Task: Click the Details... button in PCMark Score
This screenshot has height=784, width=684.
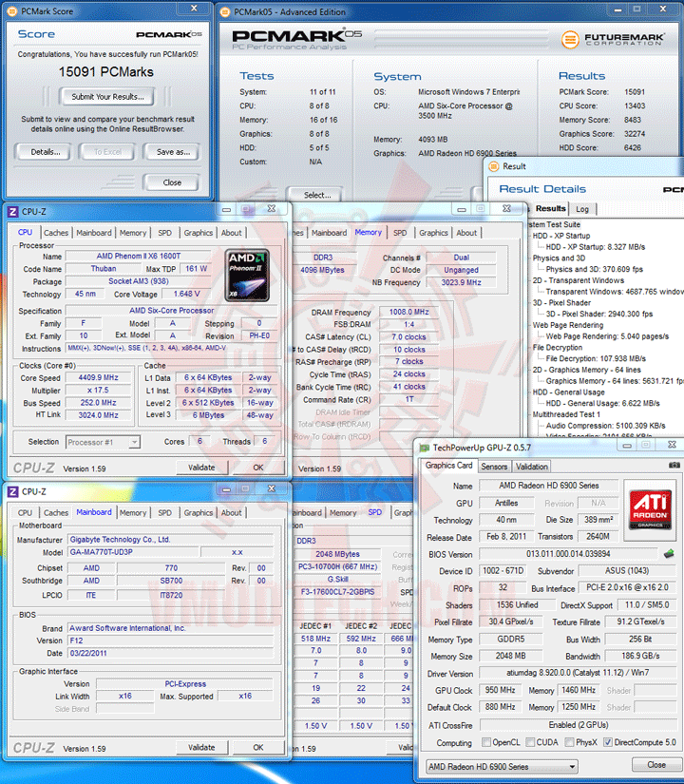Action: pos(45,152)
